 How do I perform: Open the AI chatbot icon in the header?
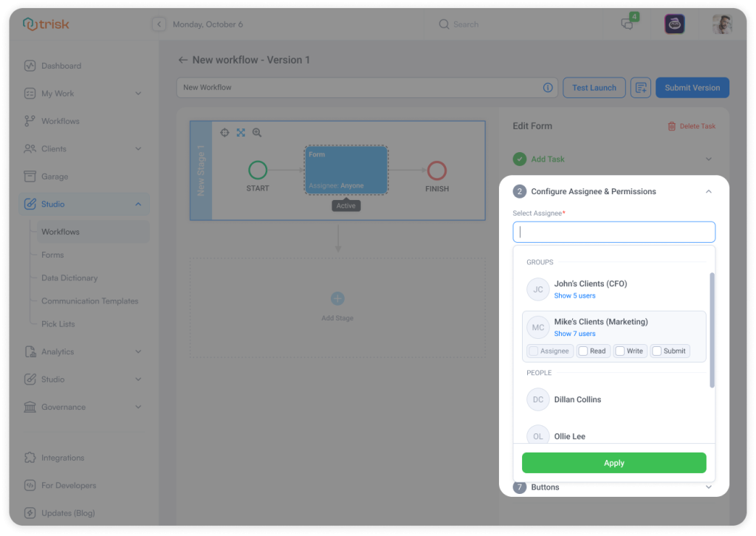point(673,24)
